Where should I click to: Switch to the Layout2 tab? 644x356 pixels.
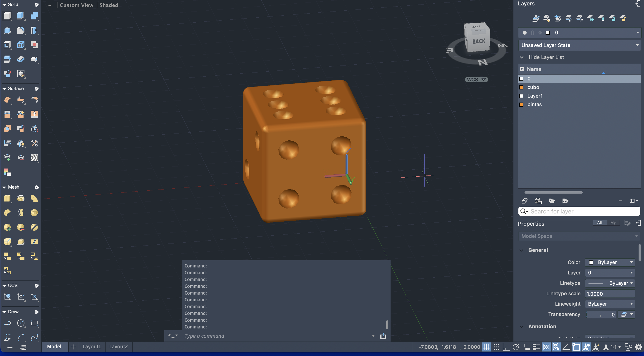coord(118,347)
